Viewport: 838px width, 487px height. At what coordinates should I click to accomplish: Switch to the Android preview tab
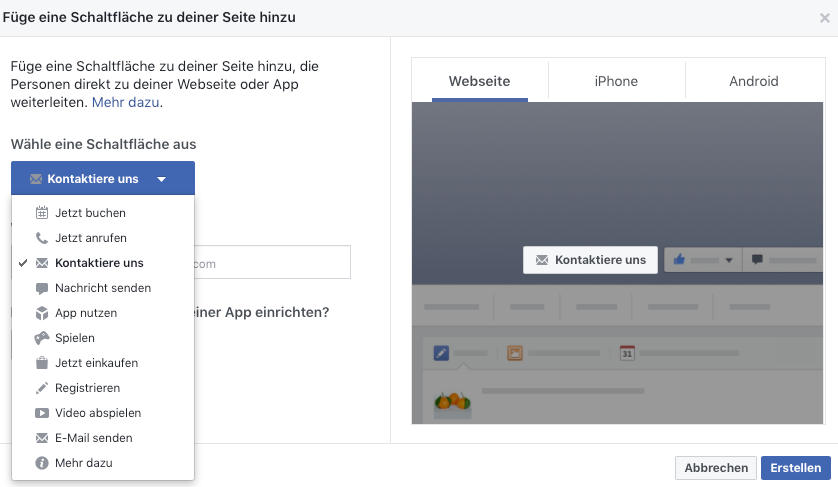[754, 81]
